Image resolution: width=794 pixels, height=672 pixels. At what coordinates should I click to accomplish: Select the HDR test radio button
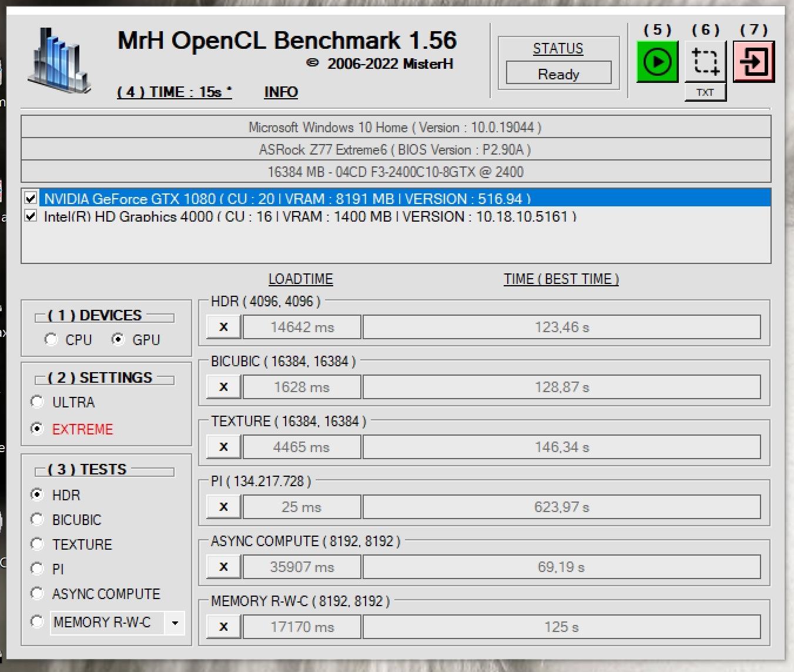pyautogui.click(x=37, y=494)
